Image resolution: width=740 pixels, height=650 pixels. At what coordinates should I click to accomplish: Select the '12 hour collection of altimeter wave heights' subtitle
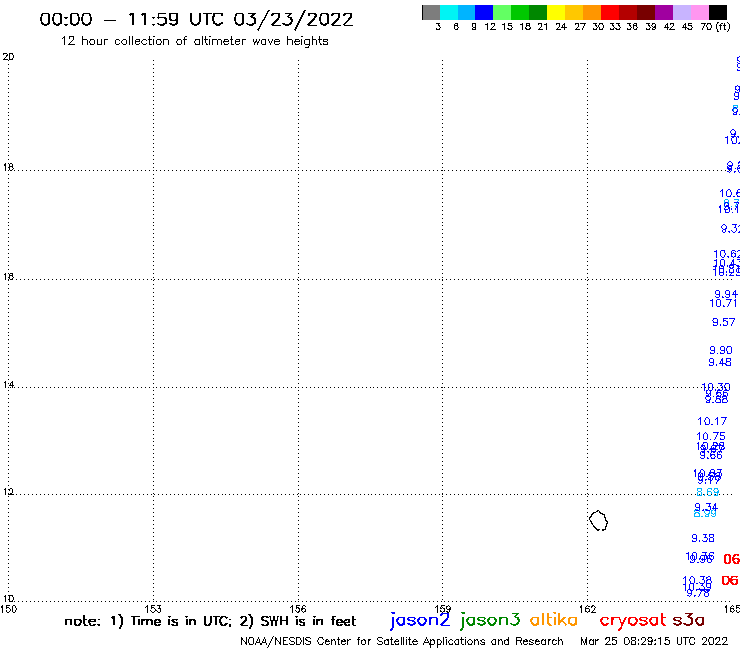point(194,41)
